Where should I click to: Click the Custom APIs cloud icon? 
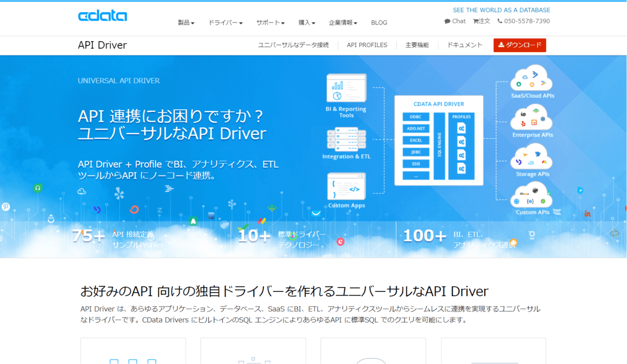532,195
